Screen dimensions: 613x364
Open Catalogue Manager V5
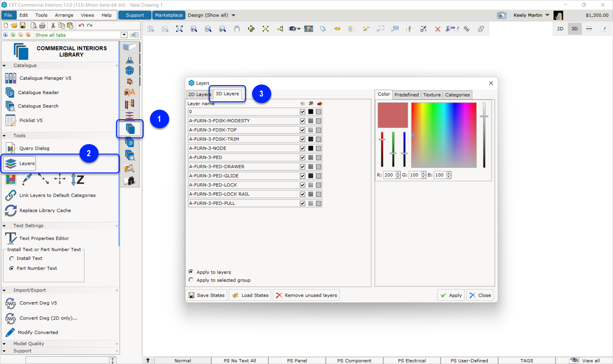click(x=45, y=78)
